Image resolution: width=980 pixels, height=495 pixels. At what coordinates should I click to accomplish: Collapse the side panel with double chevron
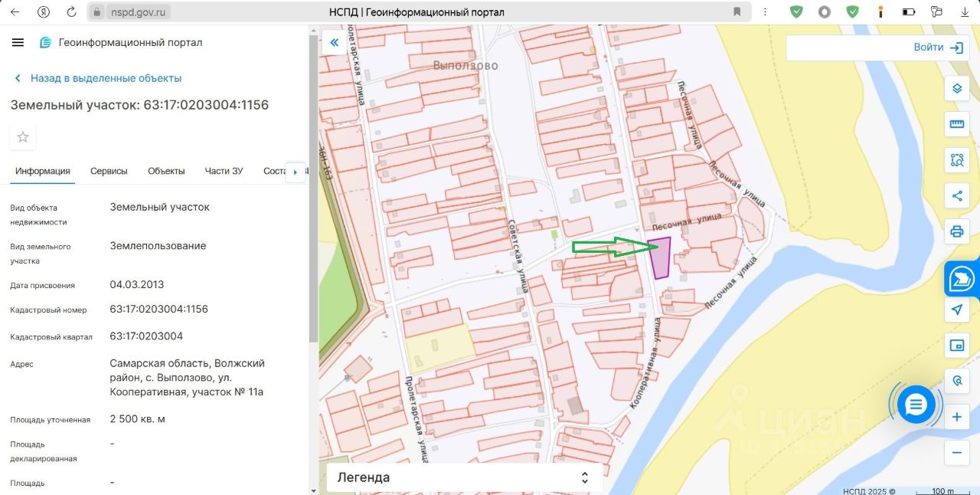[x=334, y=43]
